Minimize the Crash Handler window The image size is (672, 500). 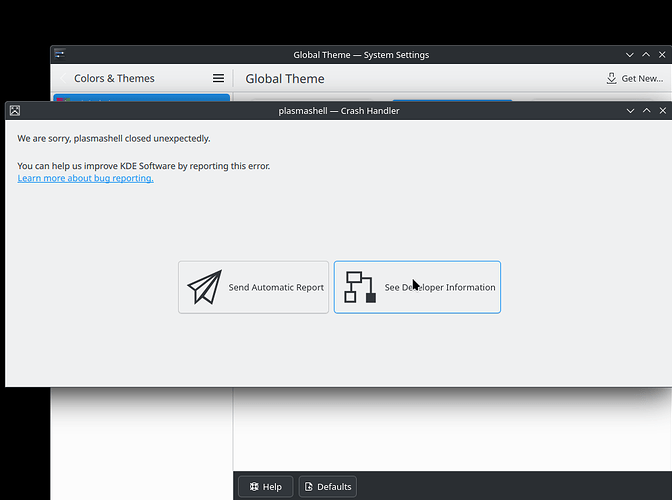pos(630,111)
